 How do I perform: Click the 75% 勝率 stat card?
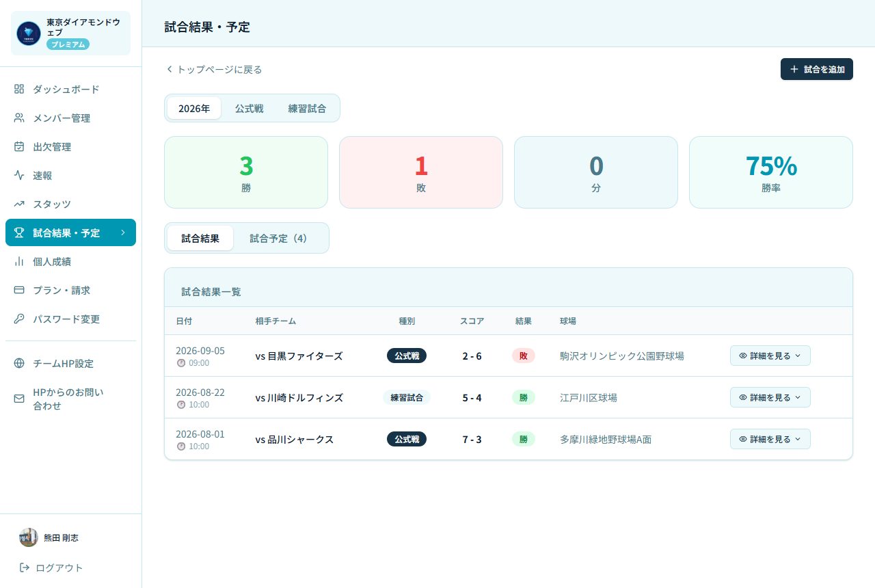771,172
